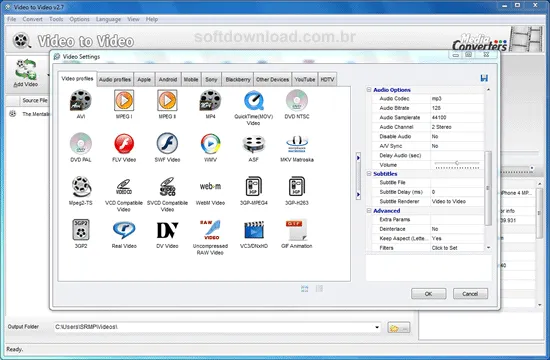The width and height of the screenshot is (550, 360).
Task: Click the Audio Bitrate value 128
Action: coord(457,108)
